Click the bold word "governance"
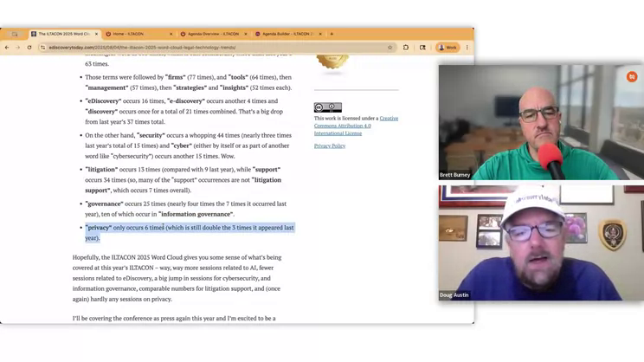 (x=104, y=204)
